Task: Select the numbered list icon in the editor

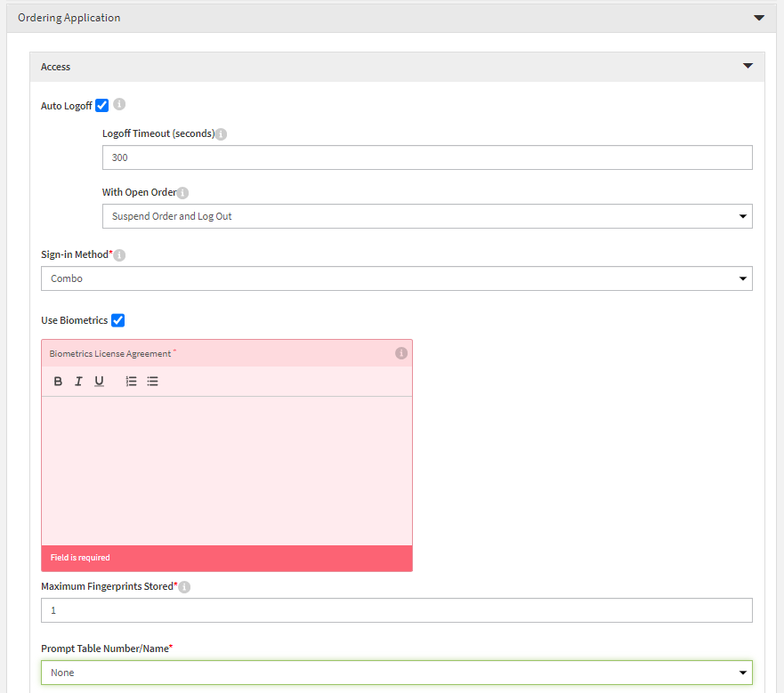Action: [130, 381]
